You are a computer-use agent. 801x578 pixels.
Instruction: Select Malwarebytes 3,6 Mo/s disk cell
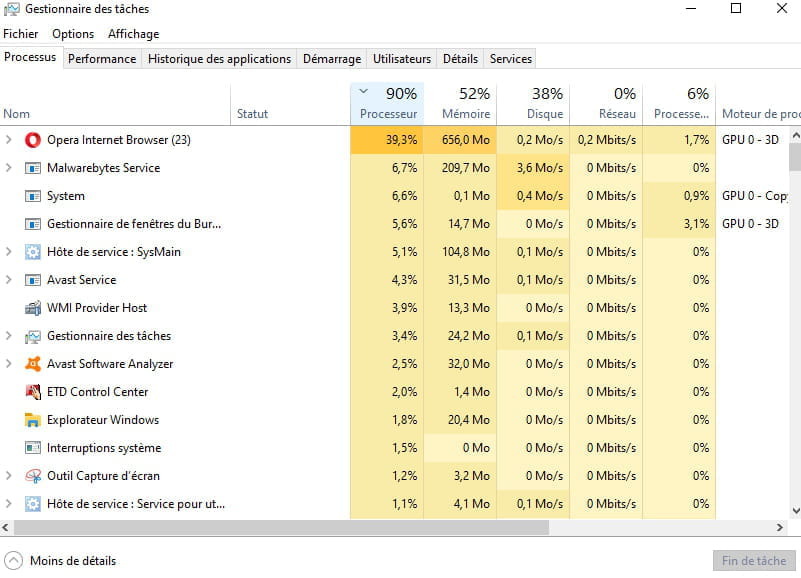click(533, 168)
